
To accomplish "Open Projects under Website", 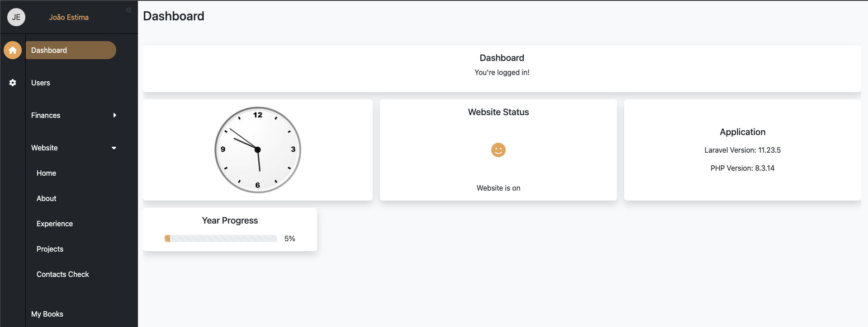I will (50, 249).
